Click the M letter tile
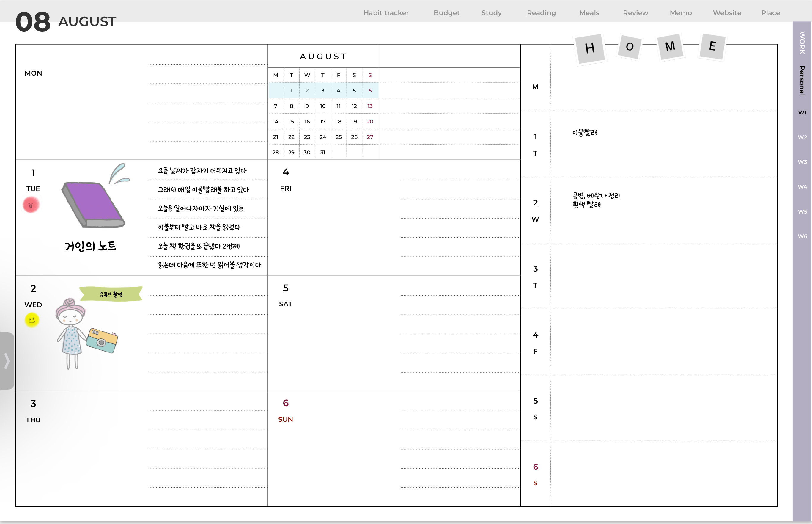The image size is (812, 524). point(670,46)
